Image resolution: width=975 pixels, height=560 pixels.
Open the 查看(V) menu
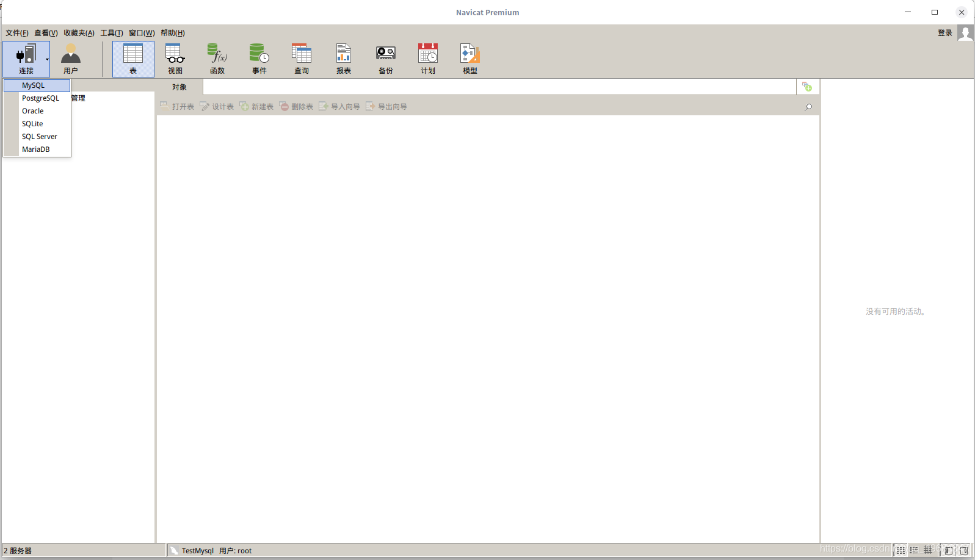coord(46,33)
